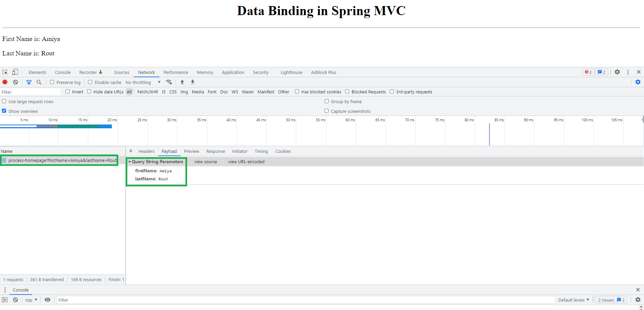Open the top context selector dropdown

[x=31, y=300]
